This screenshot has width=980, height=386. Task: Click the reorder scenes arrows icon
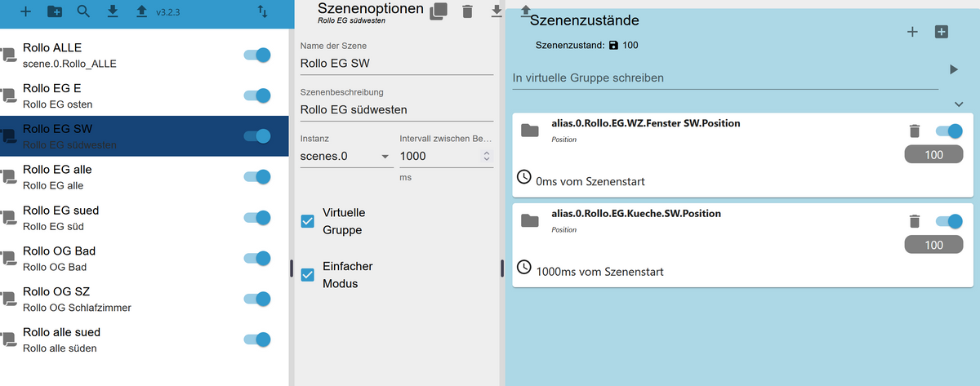pos(262,11)
